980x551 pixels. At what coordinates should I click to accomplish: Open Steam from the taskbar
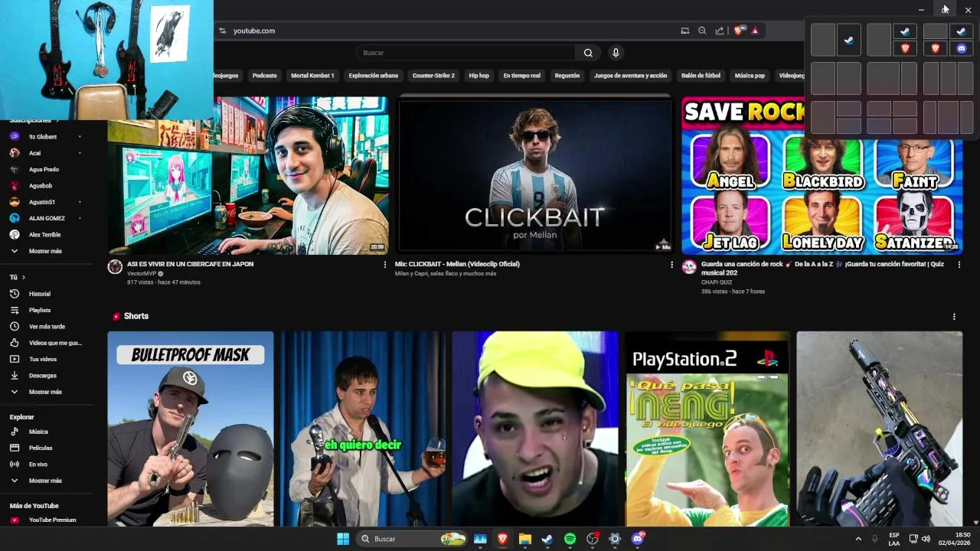(547, 539)
